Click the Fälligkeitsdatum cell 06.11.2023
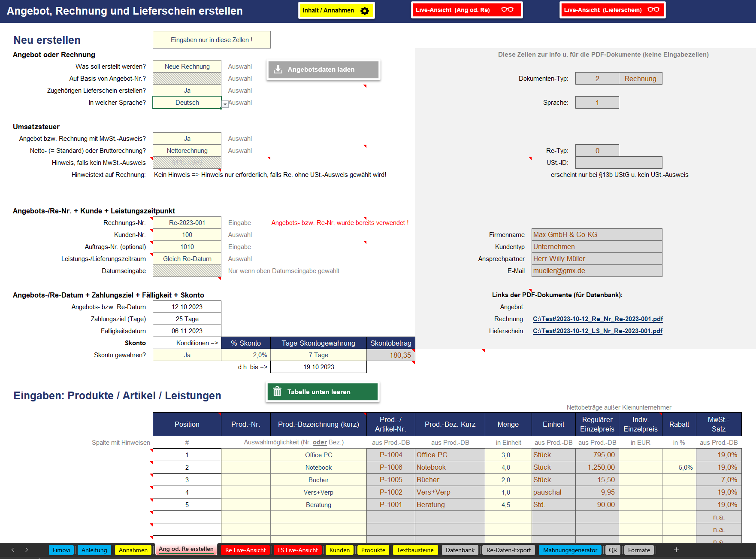 [x=187, y=331]
